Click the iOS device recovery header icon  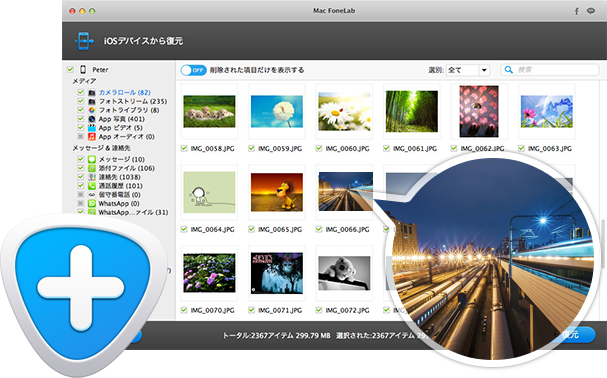tap(84, 41)
